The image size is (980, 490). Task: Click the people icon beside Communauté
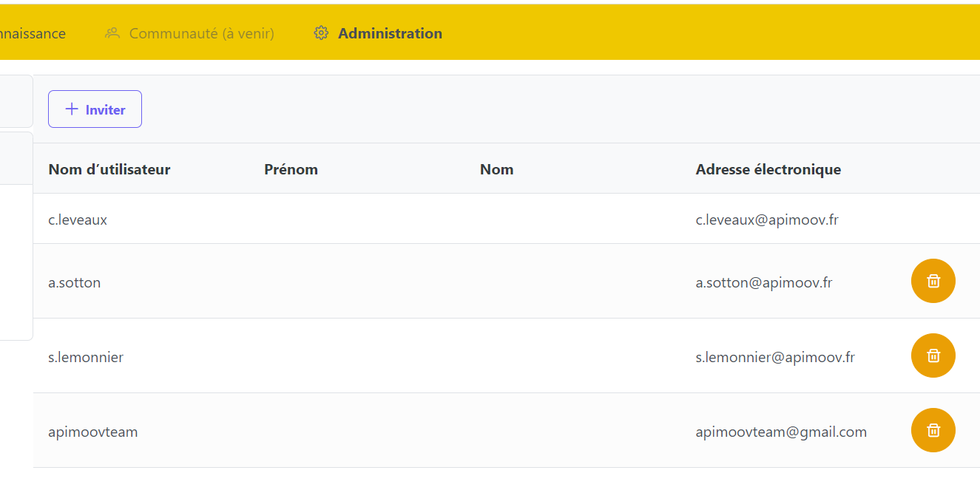(x=112, y=33)
